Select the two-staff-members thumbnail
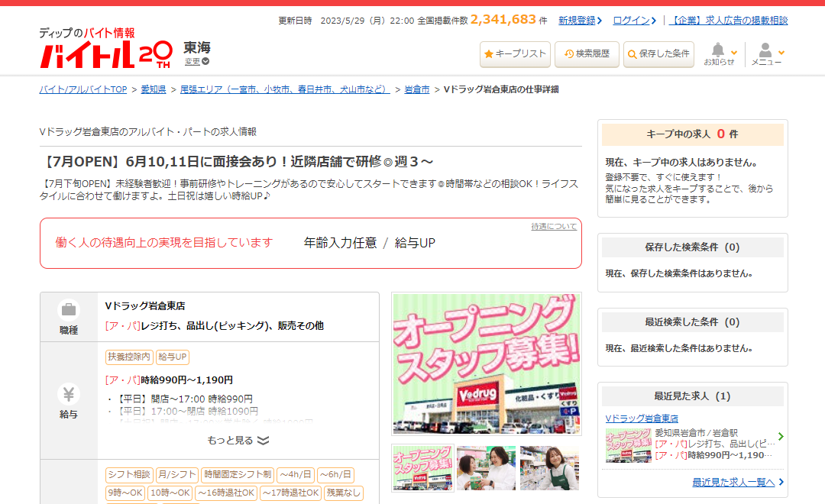Image resolution: width=825 pixels, height=504 pixels. click(x=486, y=468)
